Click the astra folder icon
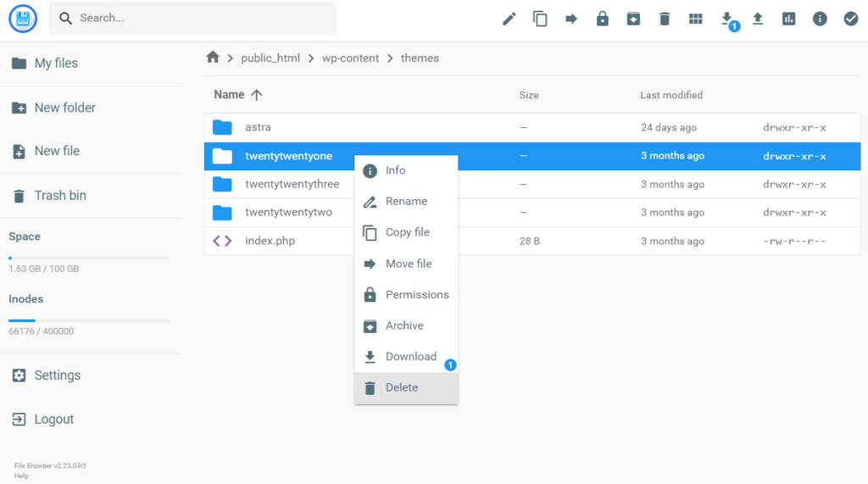 [222, 127]
